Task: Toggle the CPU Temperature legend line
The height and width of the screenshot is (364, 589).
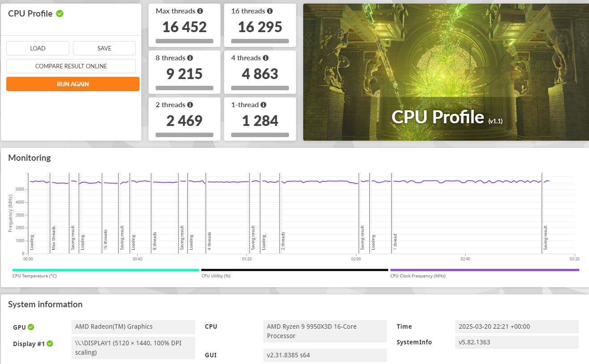Action: [106, 270]
